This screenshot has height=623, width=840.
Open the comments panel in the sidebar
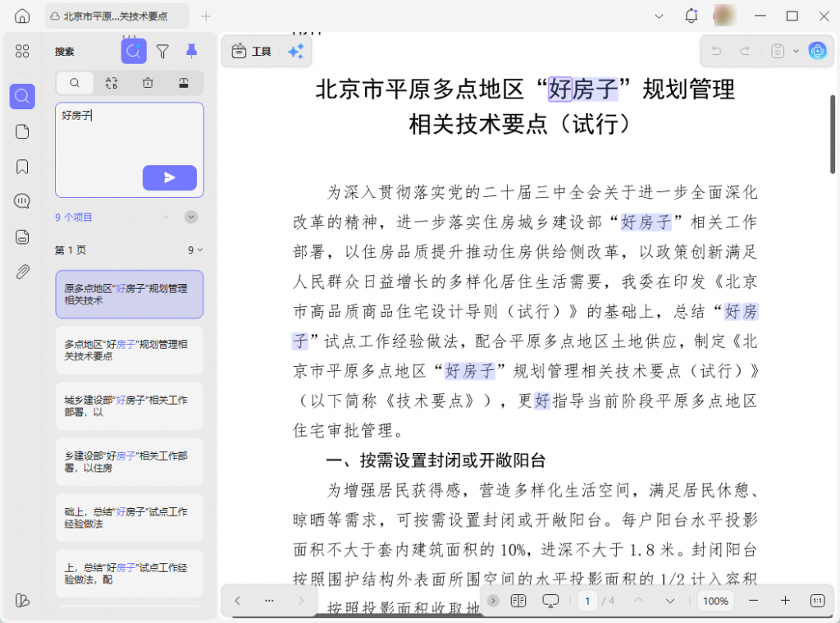coord(21,200)
